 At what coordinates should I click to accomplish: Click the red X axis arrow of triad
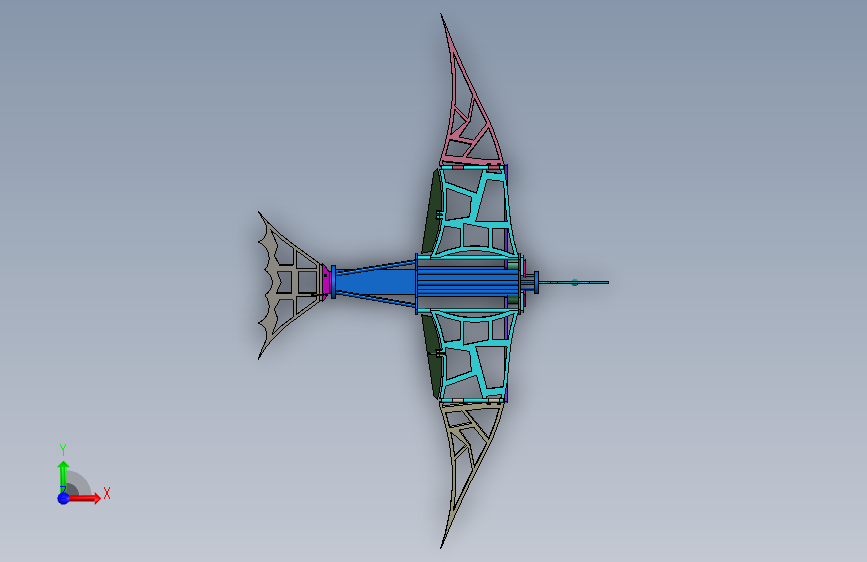tap(84, 498)
